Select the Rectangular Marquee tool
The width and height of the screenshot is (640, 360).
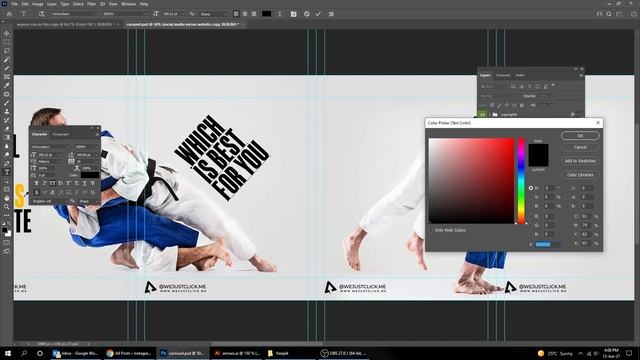[7, 42]
